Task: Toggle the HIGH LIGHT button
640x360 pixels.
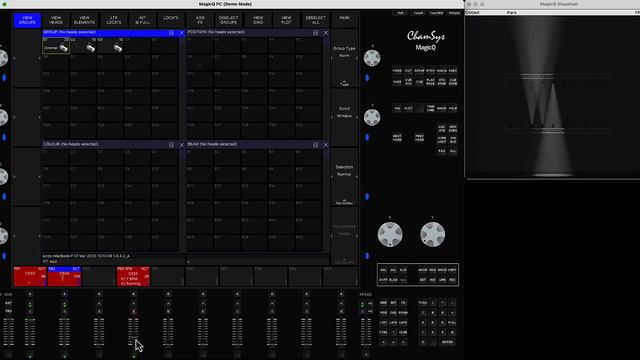Action: tap(442, 140)
